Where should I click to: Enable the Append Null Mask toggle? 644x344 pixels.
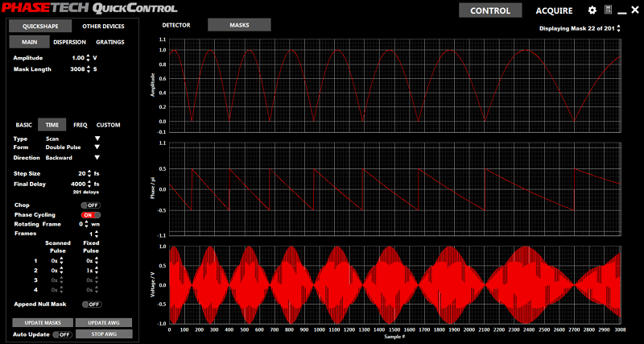tap(90, 305)
